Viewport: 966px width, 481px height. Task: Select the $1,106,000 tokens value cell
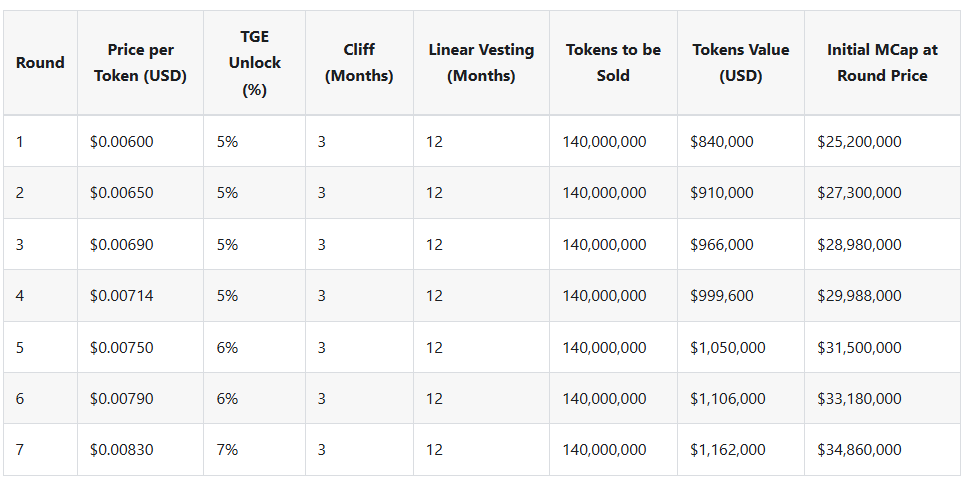(727, 399)
